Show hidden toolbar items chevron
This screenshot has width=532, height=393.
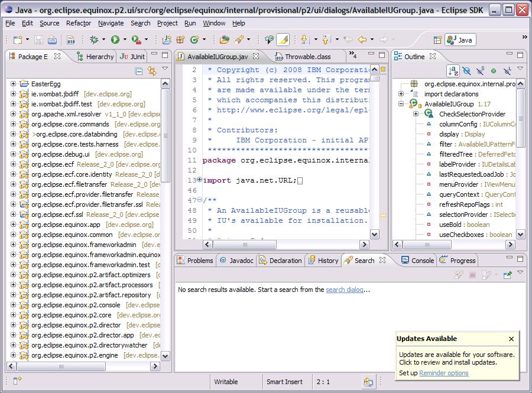point(524,37)
